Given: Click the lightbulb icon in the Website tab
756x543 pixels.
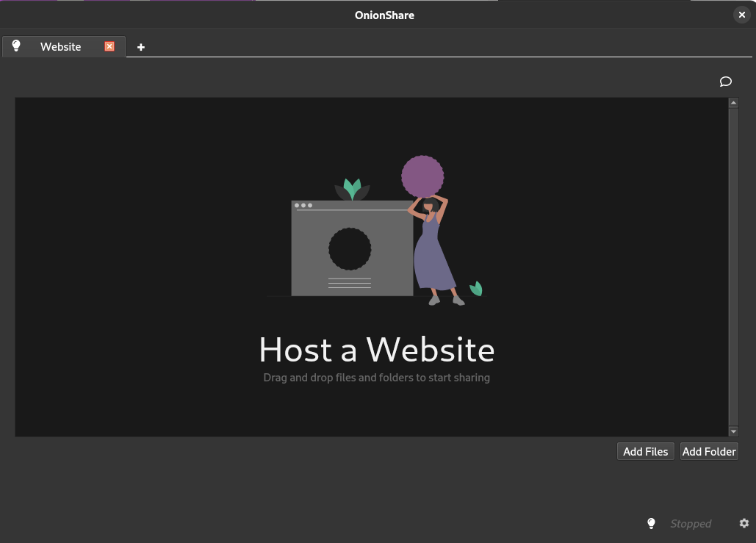Looking at the screenshot, I should click(x=16, y=46).
